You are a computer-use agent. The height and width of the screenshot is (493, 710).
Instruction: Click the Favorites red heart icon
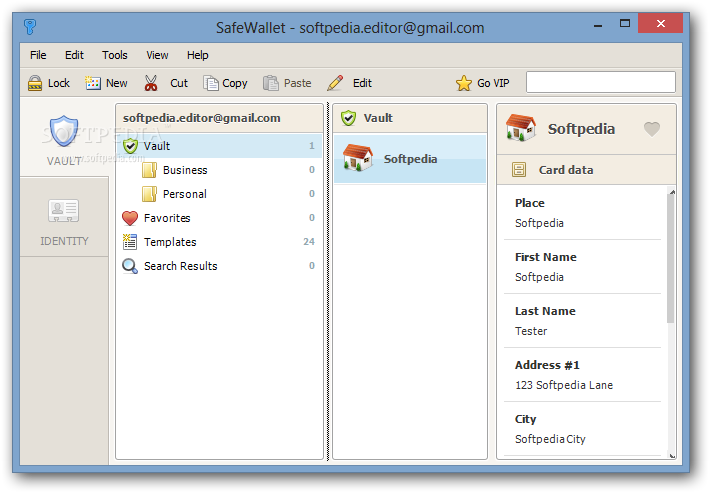pyautogui.click(x=130, y=218)
